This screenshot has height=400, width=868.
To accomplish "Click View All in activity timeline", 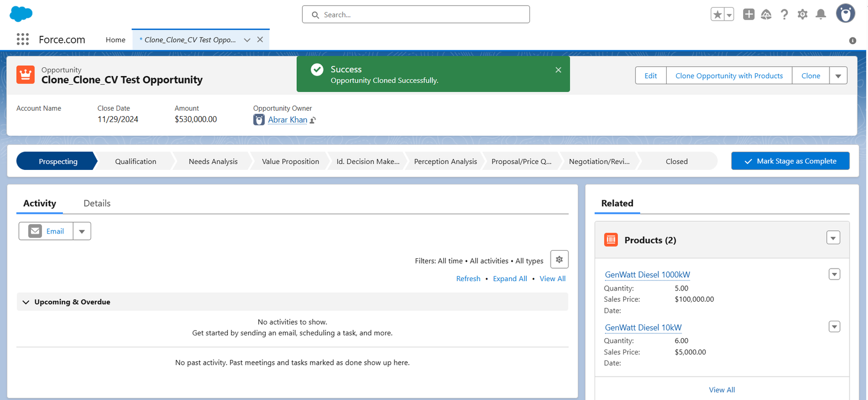I will pyautogui.click(x=552, y=278).
